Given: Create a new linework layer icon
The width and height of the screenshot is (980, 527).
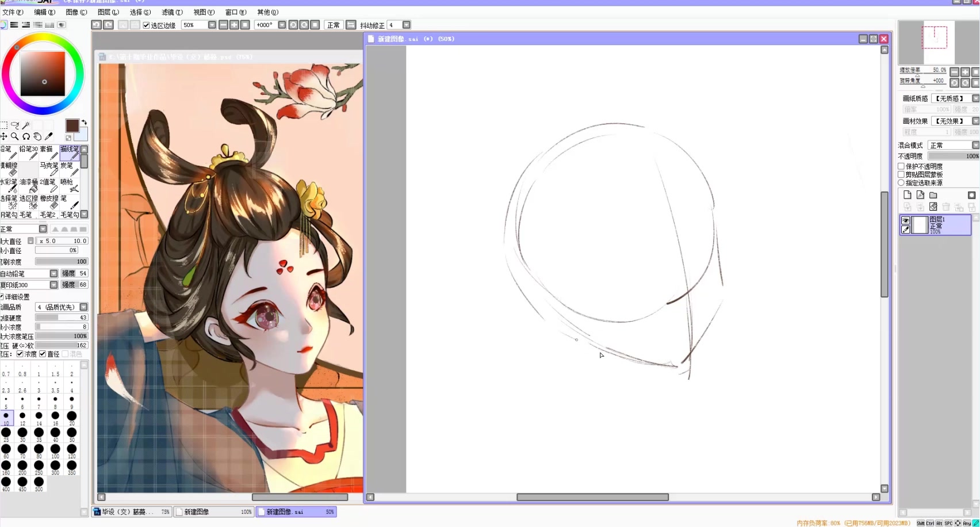Looking at the screenshot, I should [920, 195].
